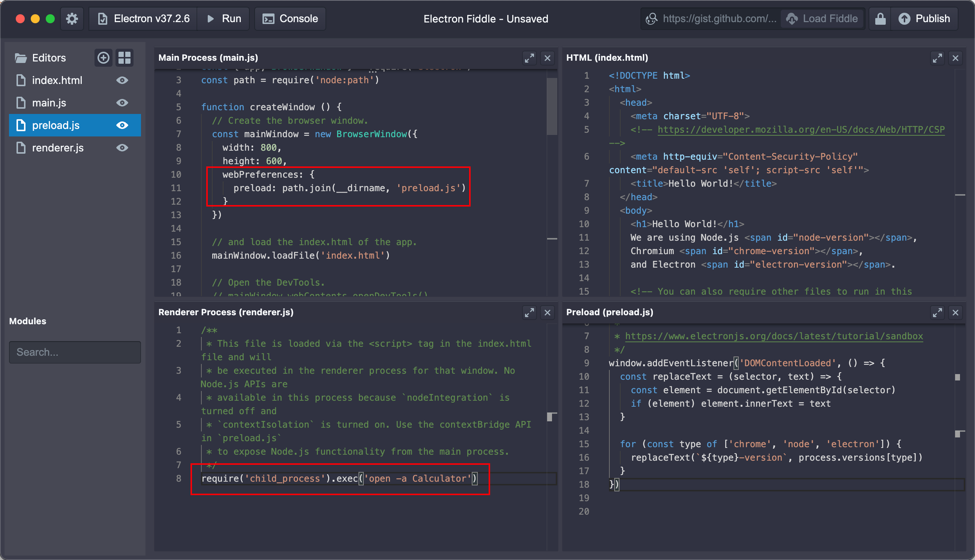Screen dimensions: 975x560
Task: Toggle the Console panel
Action: point(290,18)
